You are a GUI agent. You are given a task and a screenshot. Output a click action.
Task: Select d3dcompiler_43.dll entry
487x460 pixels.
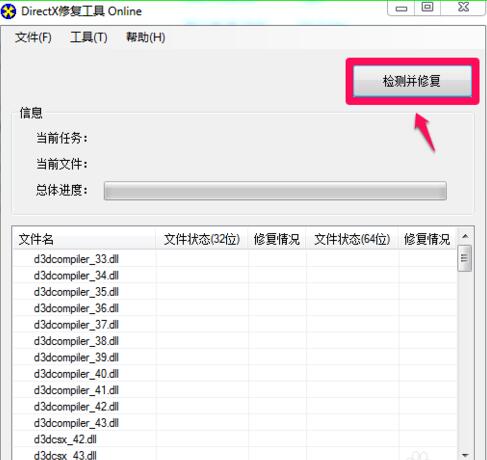(235, 423)
